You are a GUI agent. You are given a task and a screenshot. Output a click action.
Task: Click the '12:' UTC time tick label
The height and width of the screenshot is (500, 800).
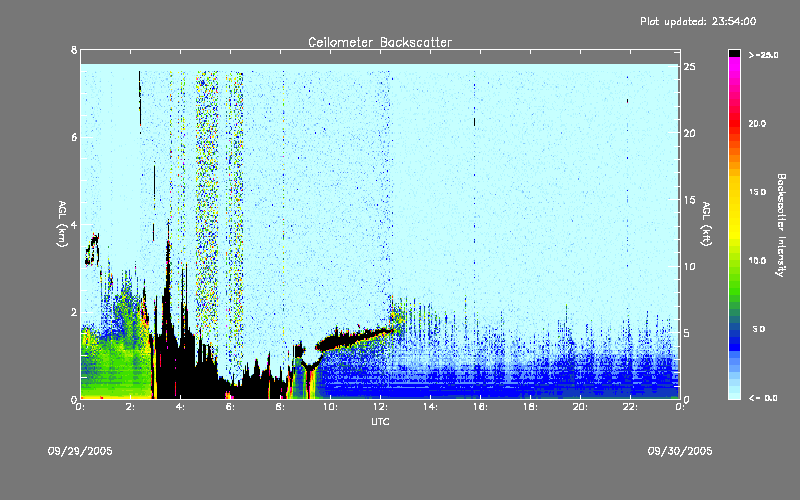[380, 407]
